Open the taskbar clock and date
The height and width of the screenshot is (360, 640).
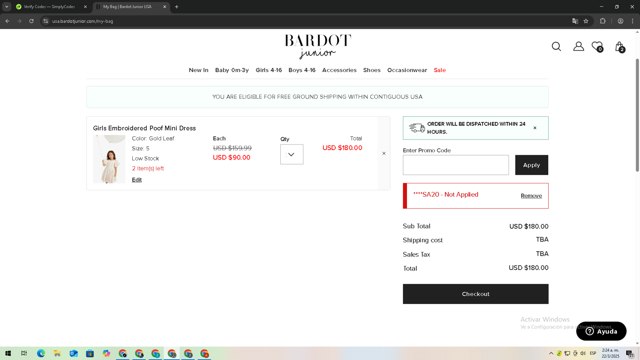point(610,353)
